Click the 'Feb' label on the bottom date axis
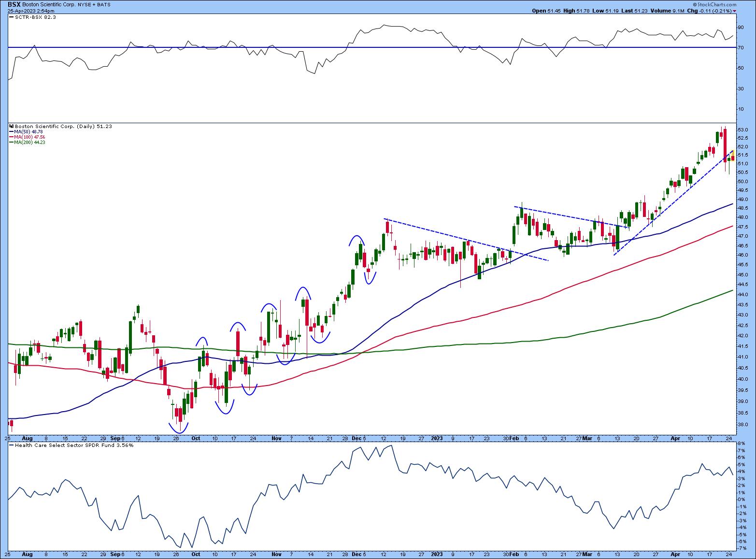756x559 pixels. point(514,555)
